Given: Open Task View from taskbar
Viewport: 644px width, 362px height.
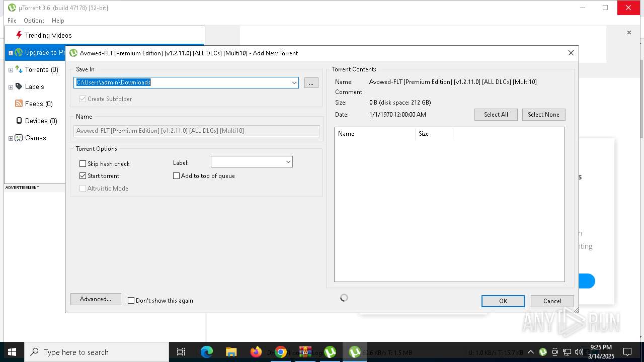Looking at the screenshot, I should pyautogui.click(x=181, y=352).
